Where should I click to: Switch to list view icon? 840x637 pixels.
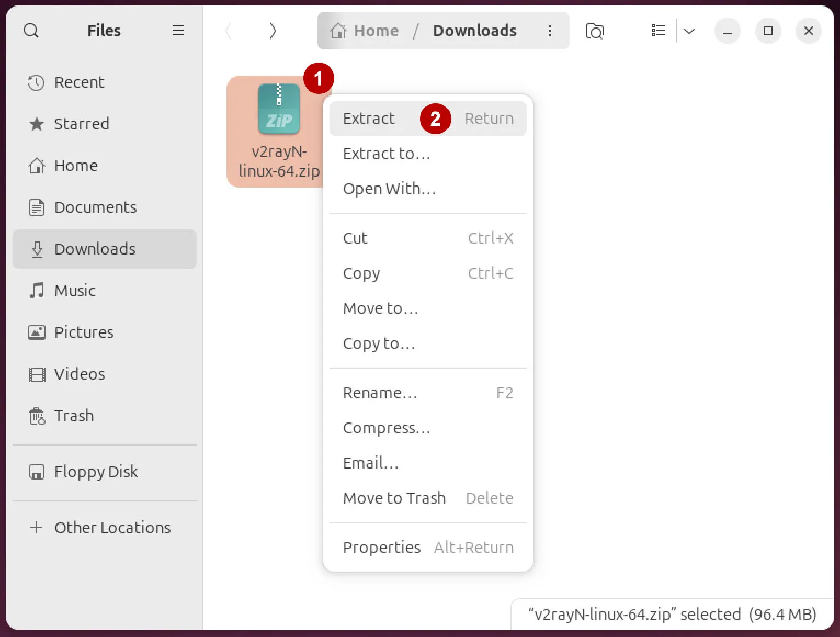(x=658, y=31)
